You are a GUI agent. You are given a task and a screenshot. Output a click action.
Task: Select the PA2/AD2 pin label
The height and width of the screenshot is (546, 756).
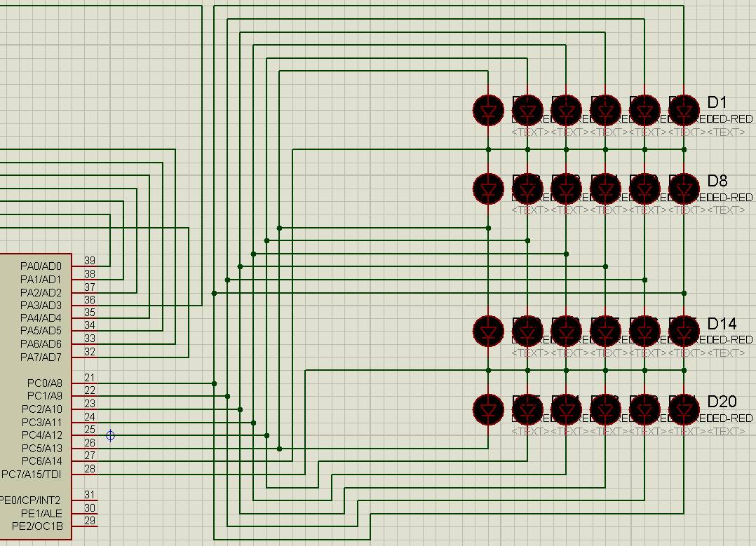point(41,292)
